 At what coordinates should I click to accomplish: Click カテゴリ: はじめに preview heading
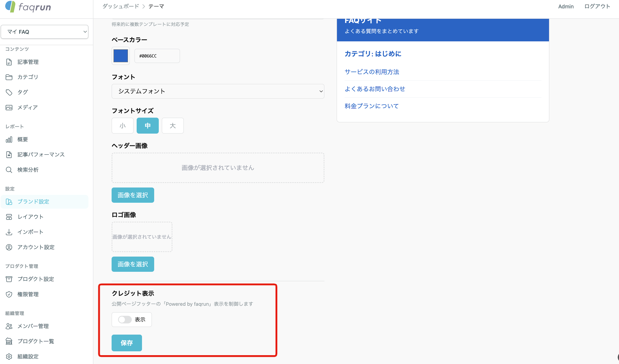click(x=373, y=54)
